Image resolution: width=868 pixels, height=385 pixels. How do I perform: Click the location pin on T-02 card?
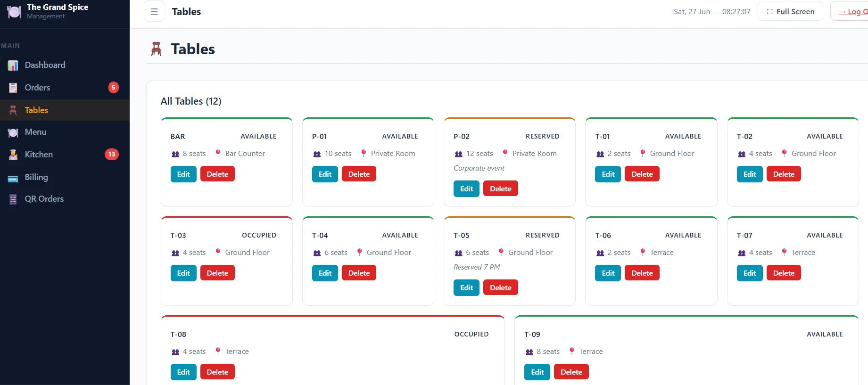click(784, 153)
